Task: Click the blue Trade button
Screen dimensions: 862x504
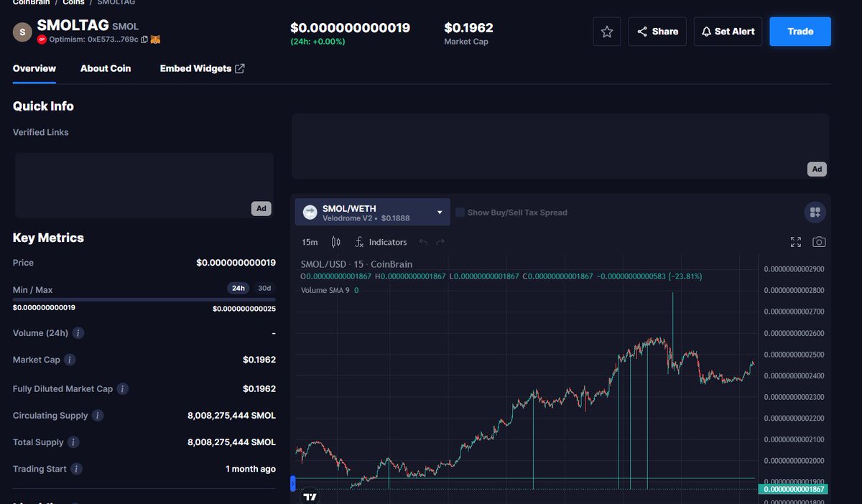Action: click(x=800, y=32)
